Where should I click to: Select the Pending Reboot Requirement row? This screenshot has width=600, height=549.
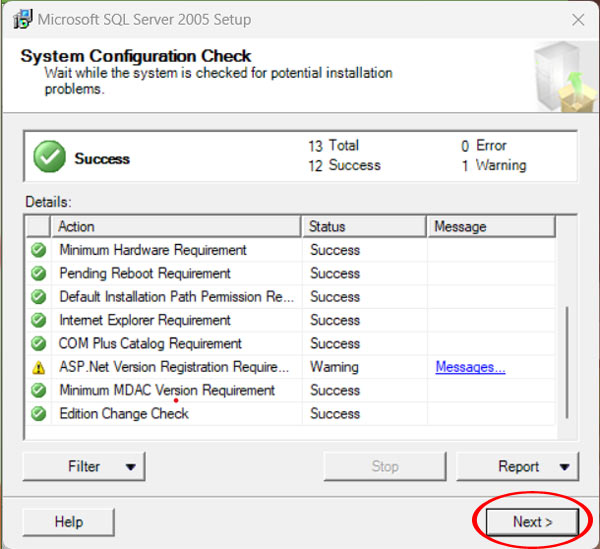[291, 274]
